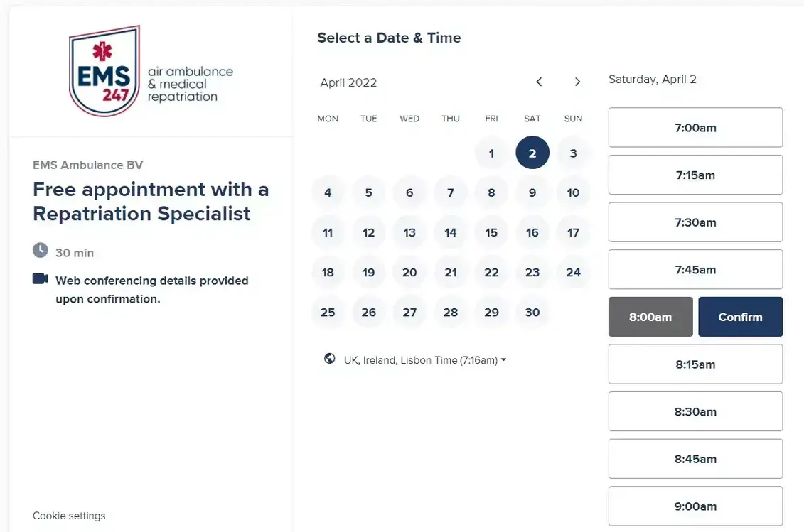Click the video camera conferencing icon
The height and width of the screenshot is (532, 804).
[x=41, y=278]
